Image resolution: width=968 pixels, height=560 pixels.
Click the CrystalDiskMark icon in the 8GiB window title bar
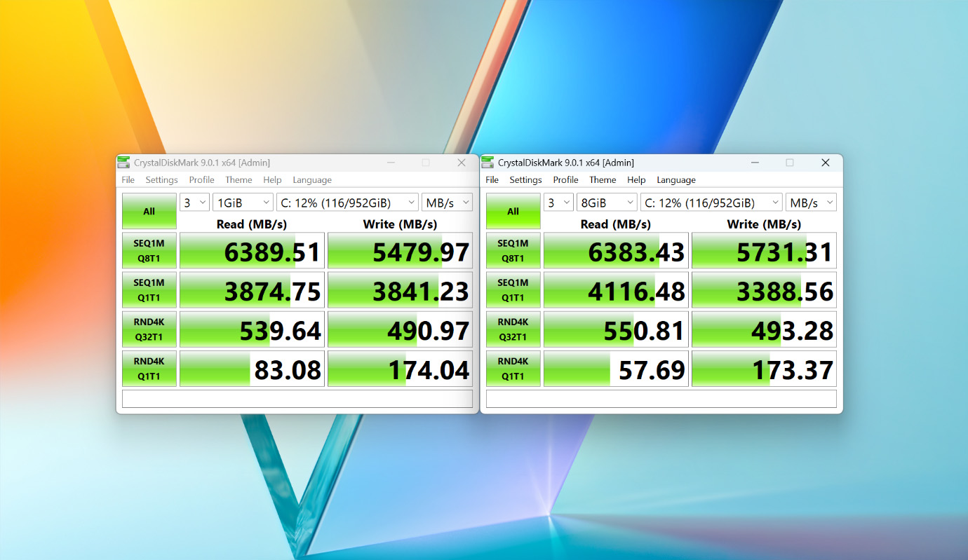488,163
